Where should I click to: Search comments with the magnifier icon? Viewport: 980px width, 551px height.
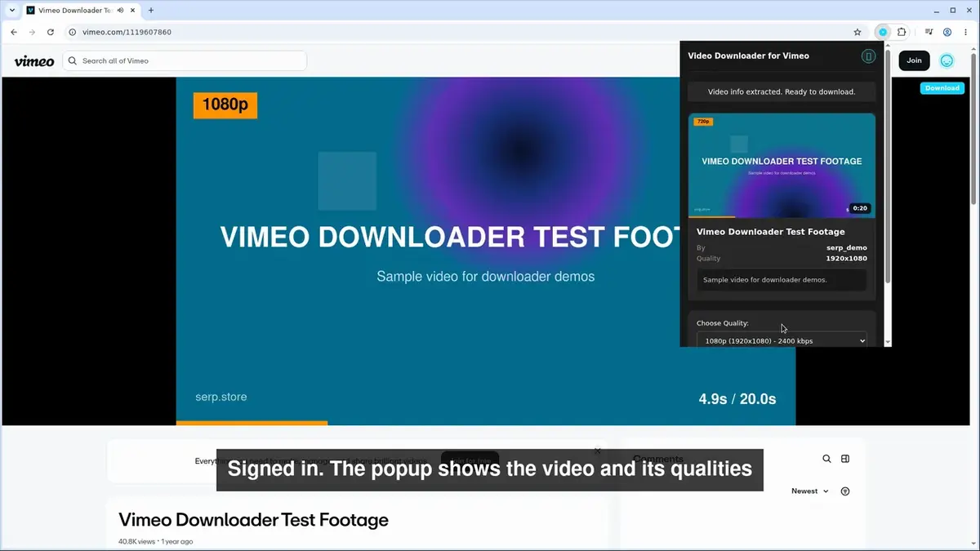coord(826,459)
